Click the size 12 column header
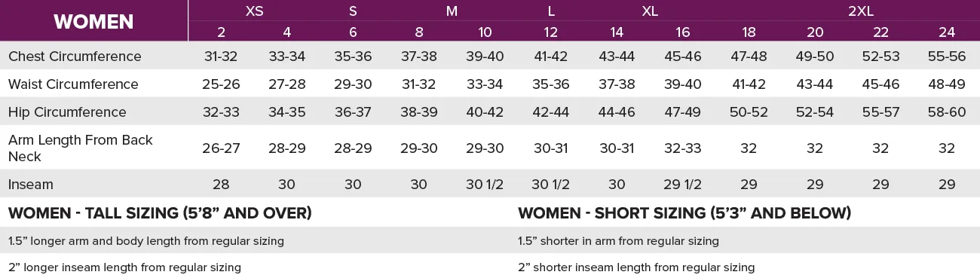Image resolution: width=980 pixels, height=278 pixels. [550, 32]
